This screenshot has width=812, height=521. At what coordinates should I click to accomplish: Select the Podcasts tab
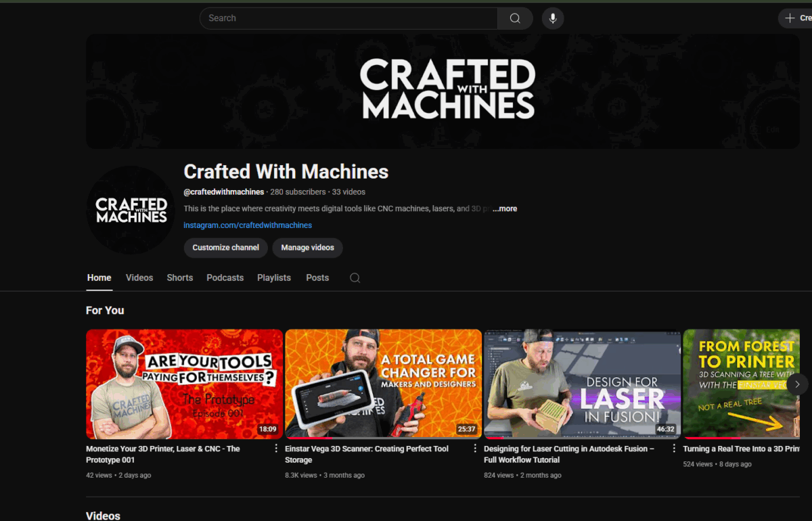[x=225, y=278]
